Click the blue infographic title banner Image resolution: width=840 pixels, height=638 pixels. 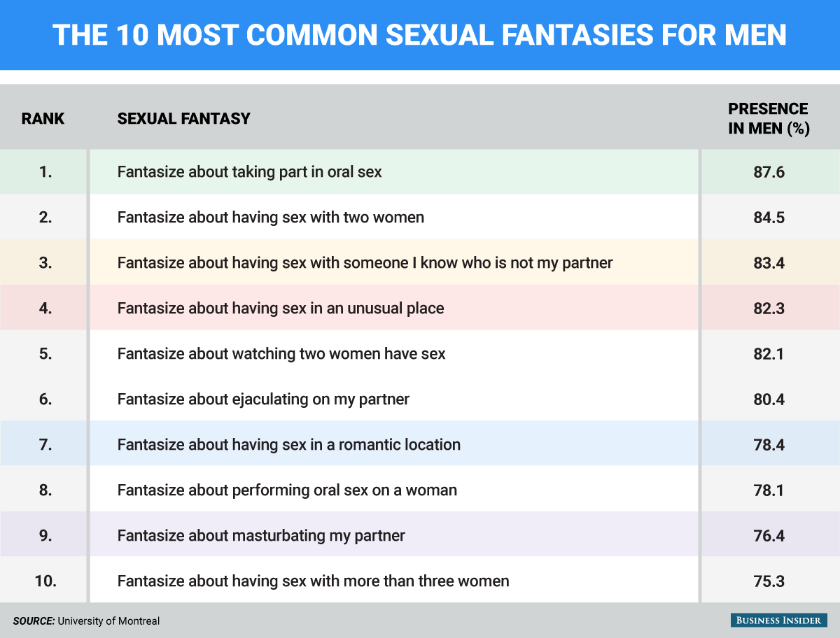(420, 35)
